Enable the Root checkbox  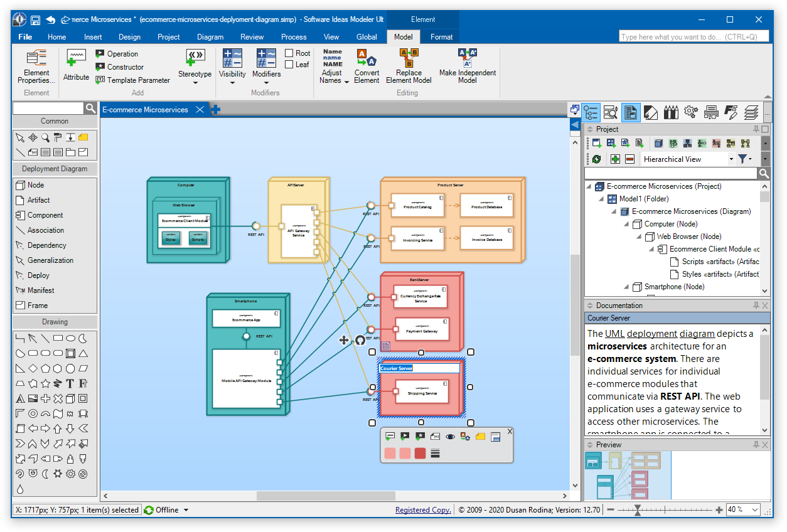(289, 53)
